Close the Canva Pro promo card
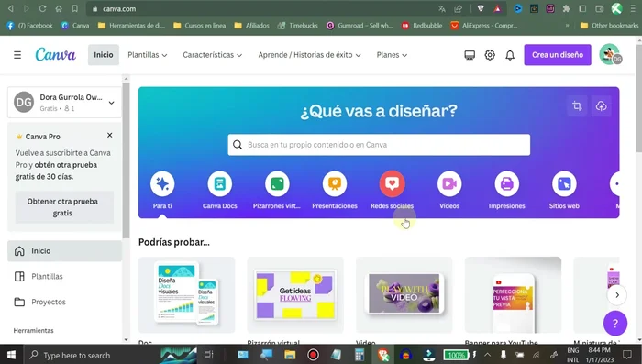 pyautogui.click(x=109, y=135)
